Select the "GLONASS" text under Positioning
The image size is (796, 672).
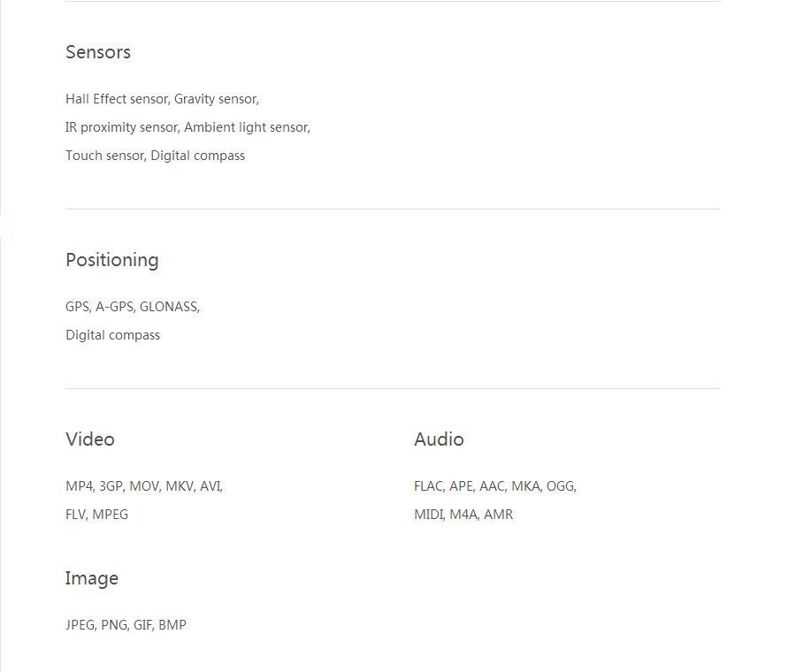coord(168,307)
